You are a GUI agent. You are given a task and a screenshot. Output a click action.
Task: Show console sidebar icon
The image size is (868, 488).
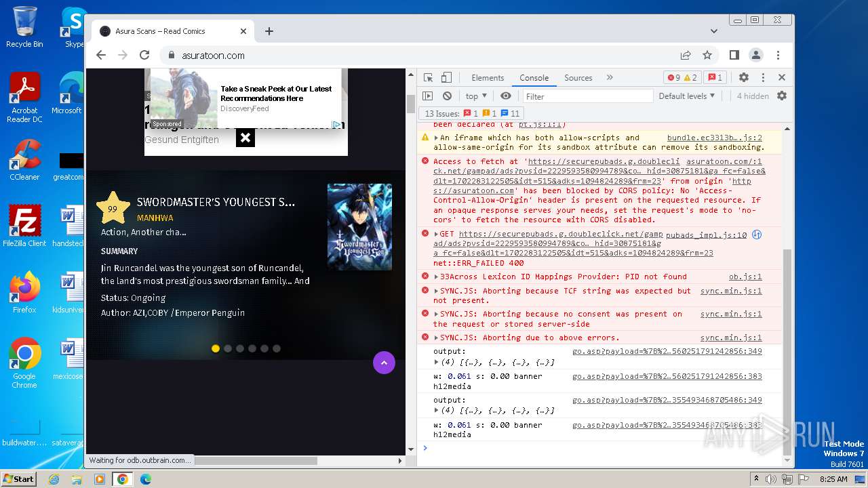pos(428,96)
